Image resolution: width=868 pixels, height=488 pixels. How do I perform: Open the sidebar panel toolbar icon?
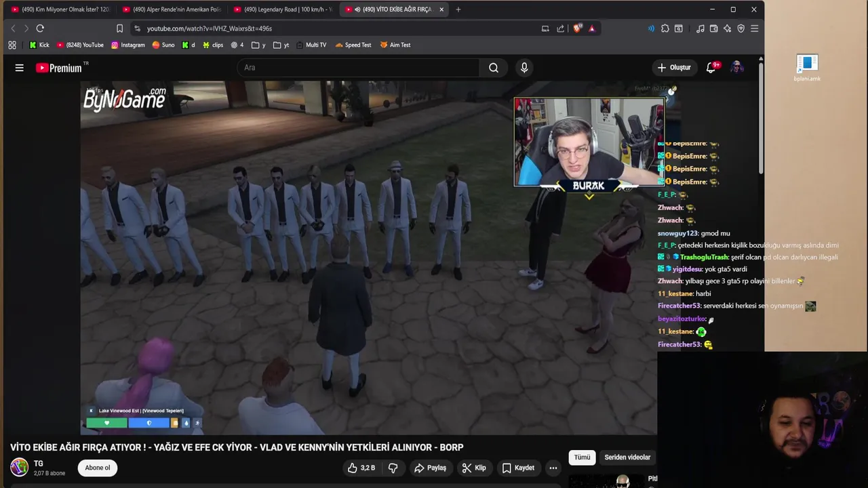click(679, 28)
